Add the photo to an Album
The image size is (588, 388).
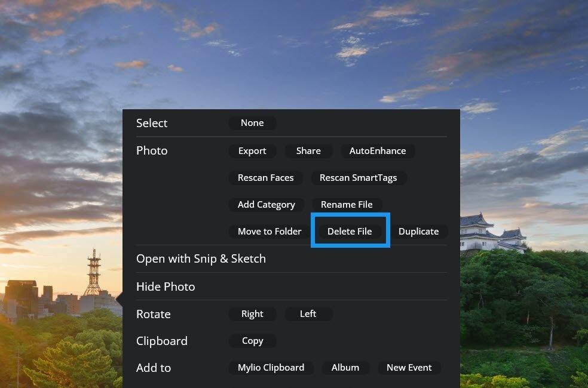point(345,368)
